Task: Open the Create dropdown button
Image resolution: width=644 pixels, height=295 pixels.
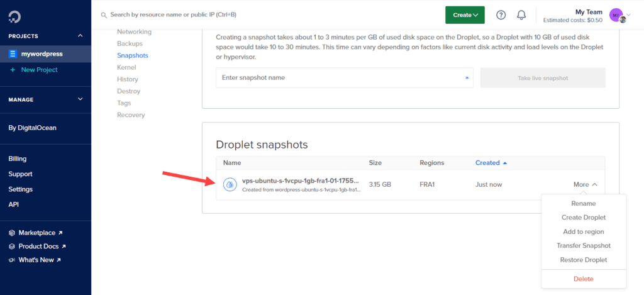Action: (465, 15)
